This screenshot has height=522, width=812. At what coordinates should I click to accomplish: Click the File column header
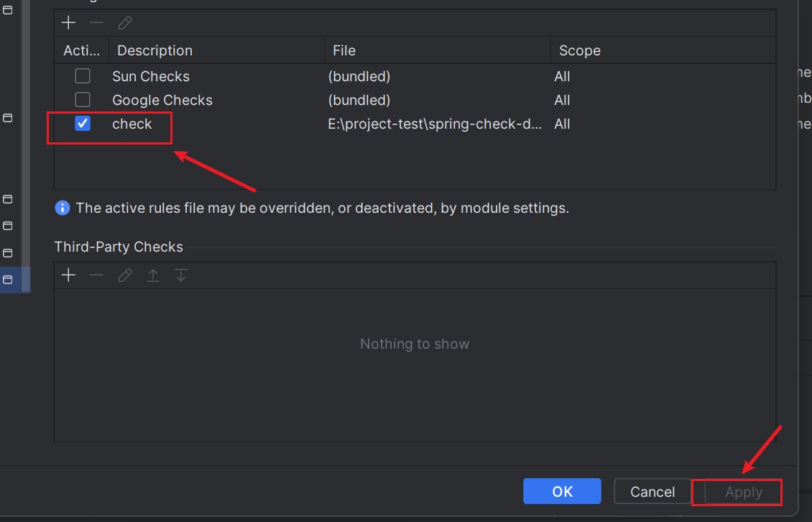click(437, 50)
